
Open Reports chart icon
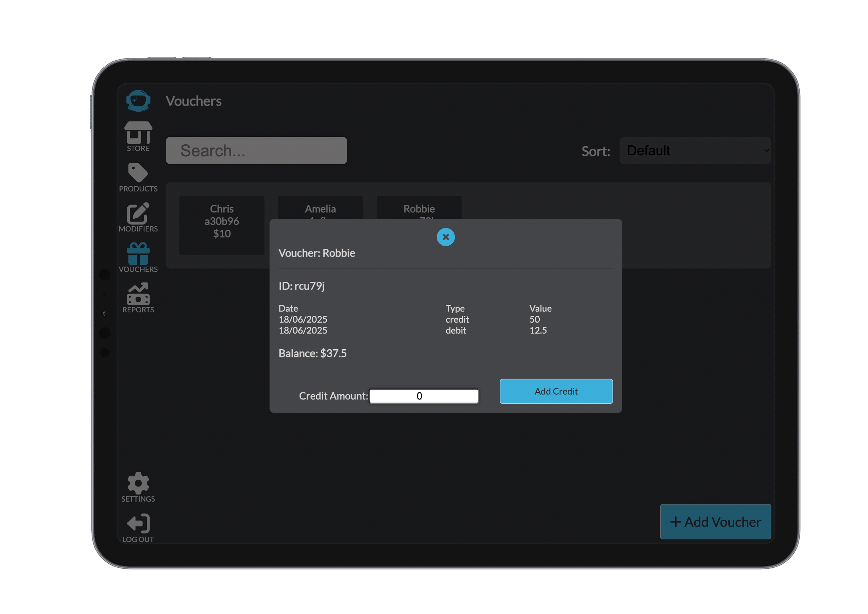click(x=138, y=294)
